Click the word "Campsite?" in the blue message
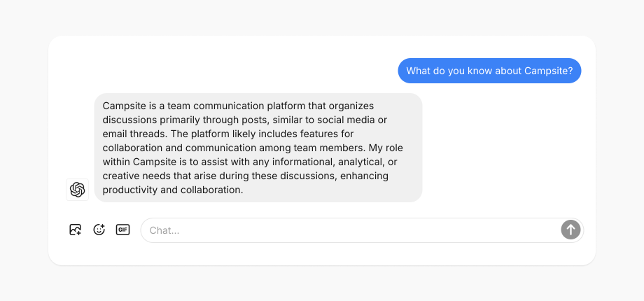 pos(549,71)
